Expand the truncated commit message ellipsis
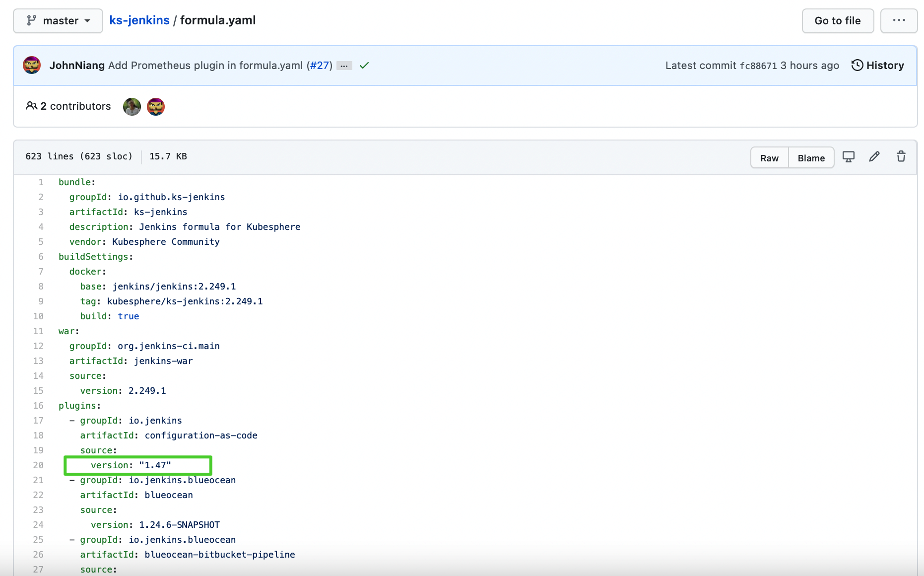Image resolution: width=924 pixels, height=576 pixels. (x=344, y=66)
